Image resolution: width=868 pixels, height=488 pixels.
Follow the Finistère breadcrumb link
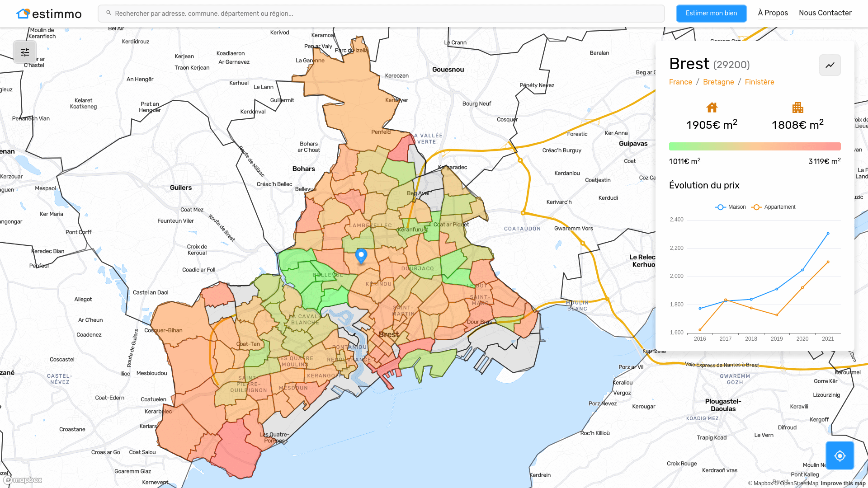click(x=759, y=82)
